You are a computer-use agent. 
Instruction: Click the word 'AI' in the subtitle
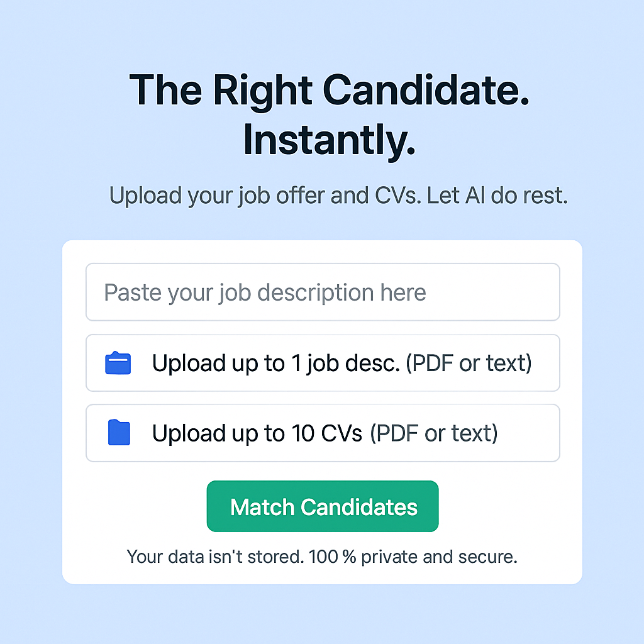(x=474, y=196)
